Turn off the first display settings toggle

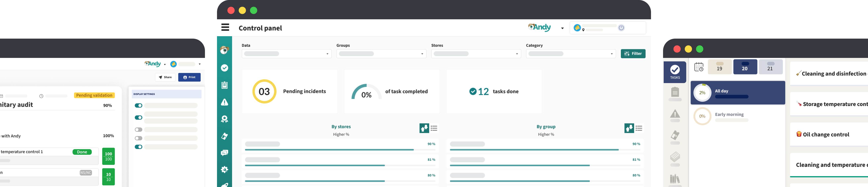138,105
